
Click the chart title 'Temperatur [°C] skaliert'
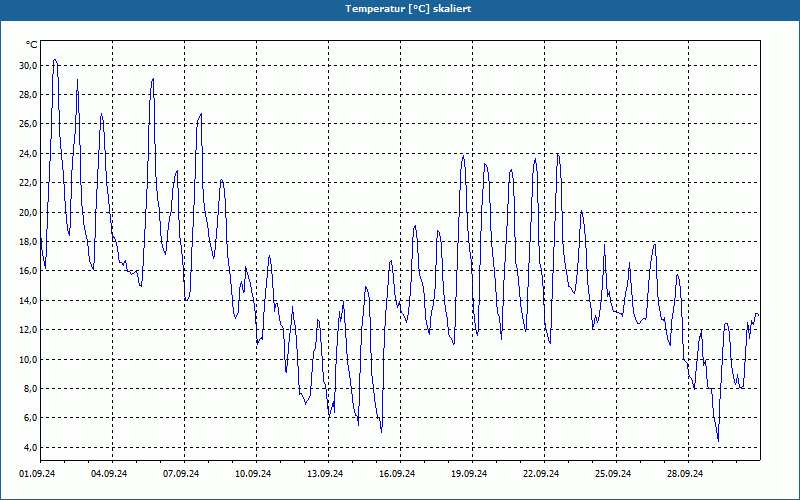(x=408, y=9)
